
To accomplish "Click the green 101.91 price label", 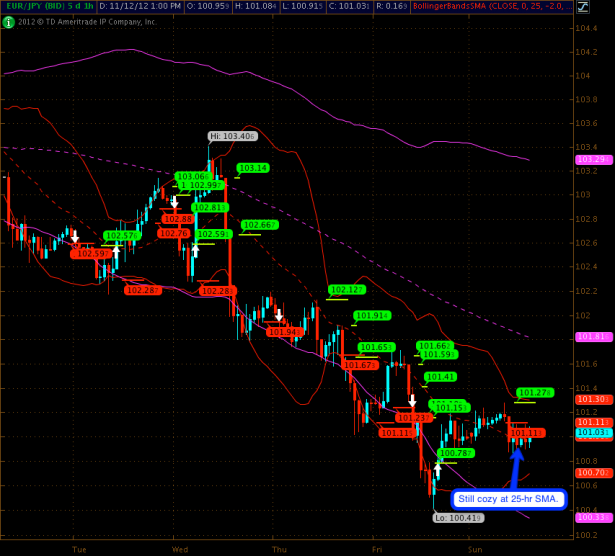I will (371, 316).
